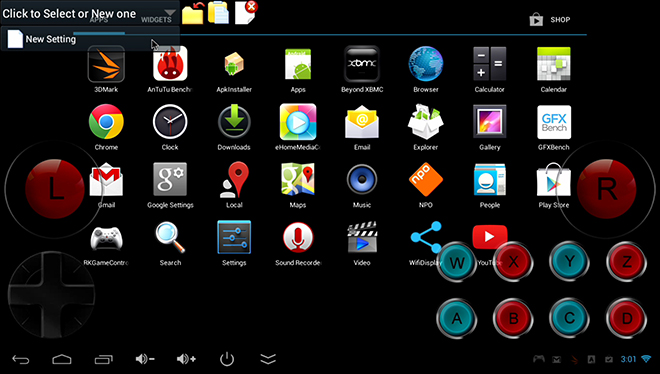The height and width of the screenshot is (374, 660).
Task: Open People contacts
Action: (490, 180)
